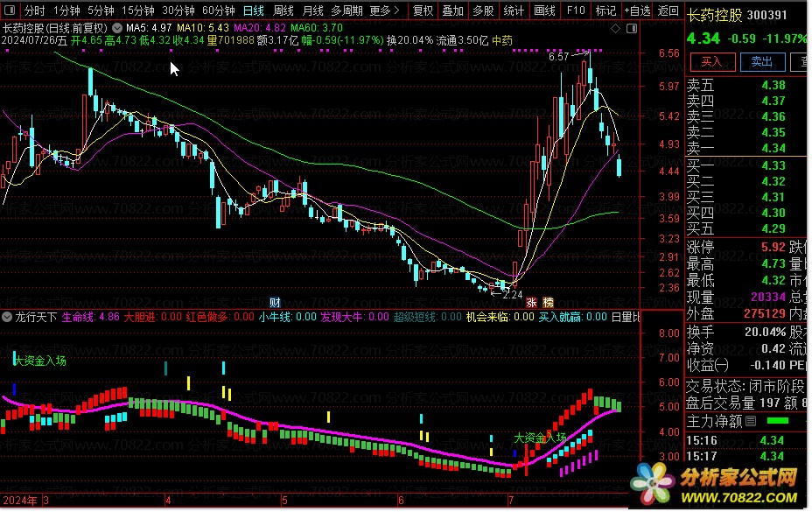Click 生命线: 4.86 indicator value
812x512 pixels.
(90, 317)
